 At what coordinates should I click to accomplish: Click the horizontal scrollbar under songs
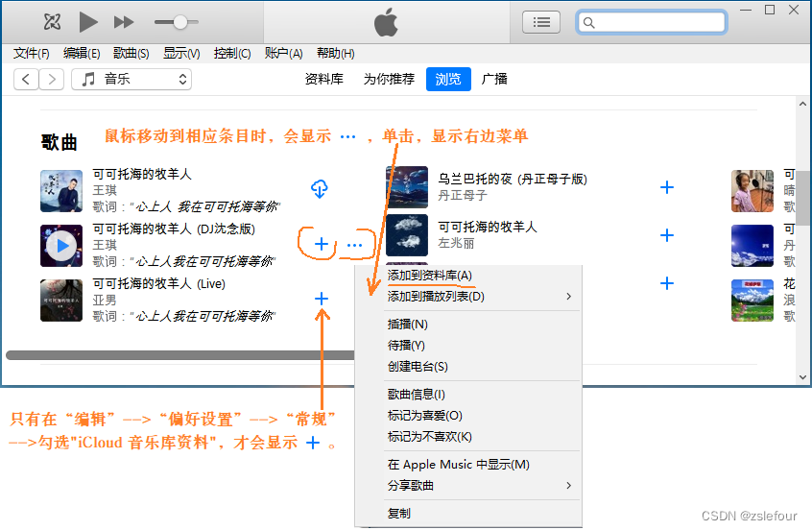(180, 355)
